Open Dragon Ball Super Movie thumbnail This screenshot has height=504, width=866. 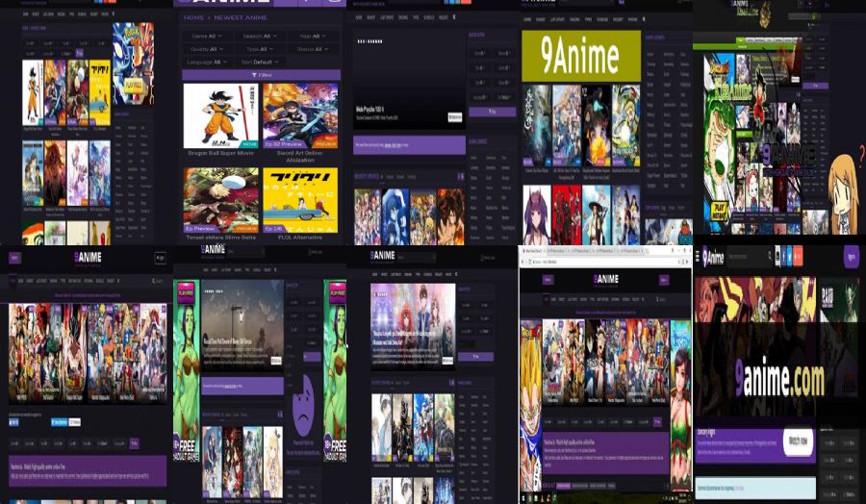220,116
